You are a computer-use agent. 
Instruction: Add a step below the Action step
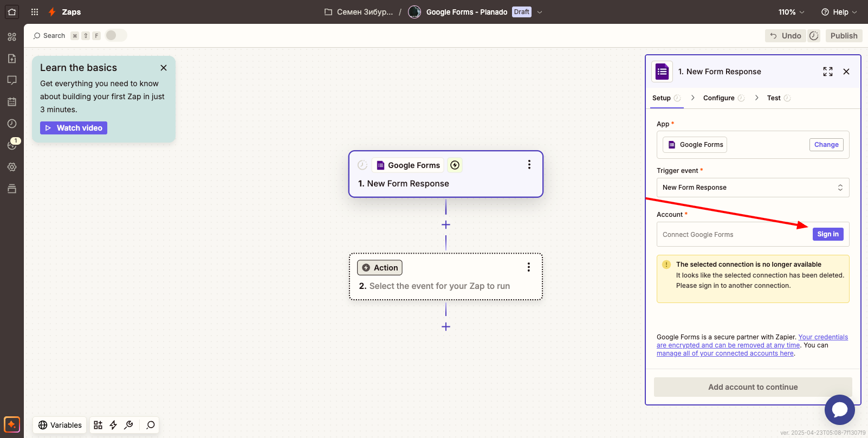tap(446, 326)
